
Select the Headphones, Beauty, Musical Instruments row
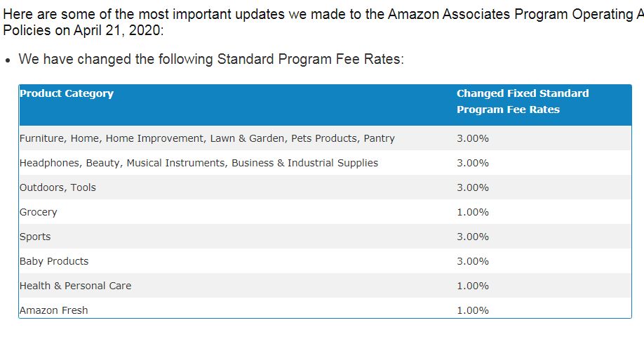[x=325, y=163]
